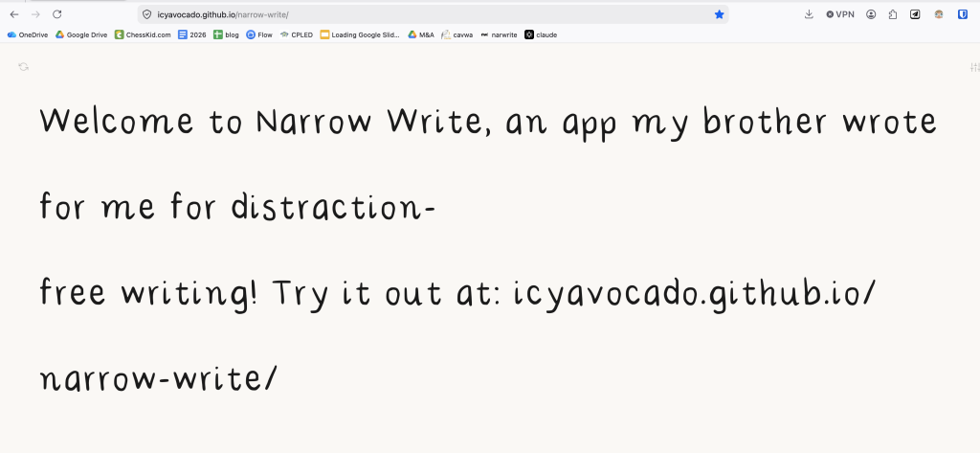Screen dimensions: 980x453
Task: Click the line "for me for distraction-"
Action: pos(237,205)
